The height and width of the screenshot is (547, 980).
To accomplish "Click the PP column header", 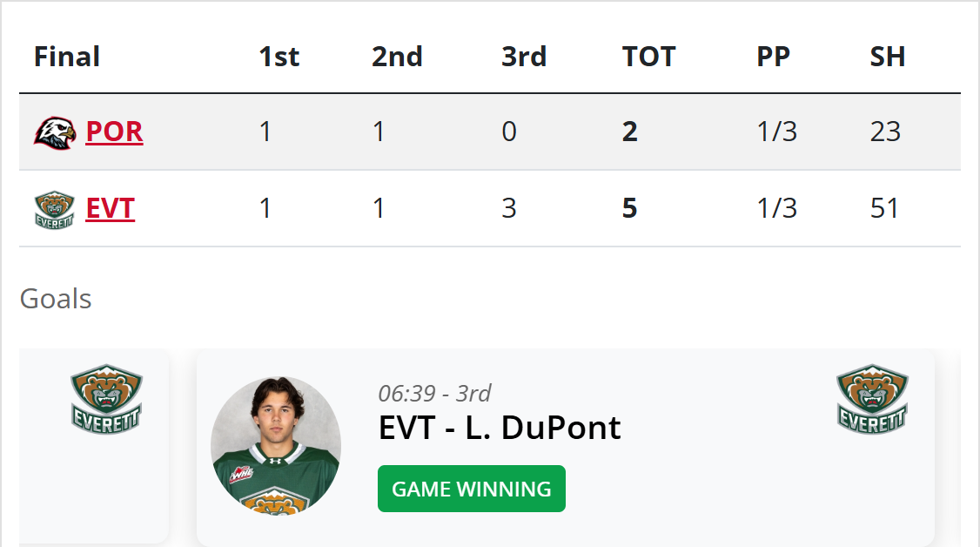I will (773, 57).
